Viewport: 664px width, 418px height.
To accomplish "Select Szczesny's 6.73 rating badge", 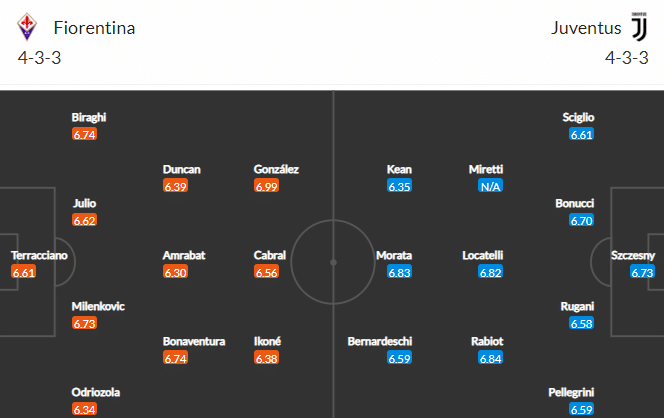I will 642,272.
